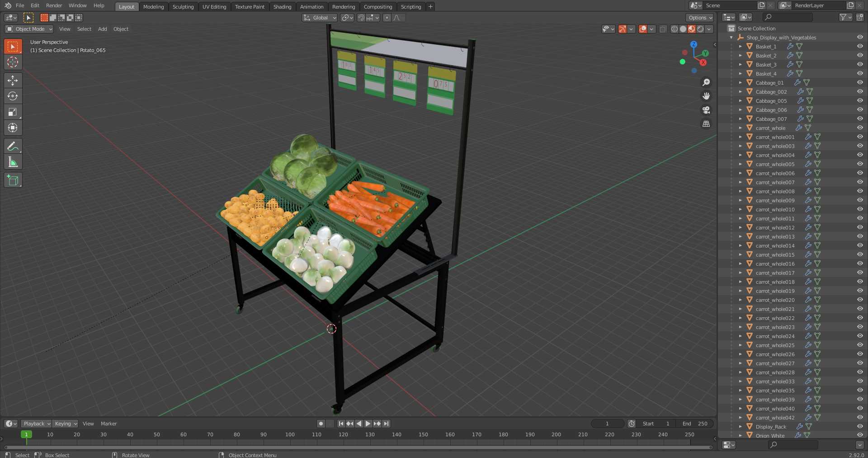Open the Keying dropdown
This screenshot has width=868, height=458.
65,424
